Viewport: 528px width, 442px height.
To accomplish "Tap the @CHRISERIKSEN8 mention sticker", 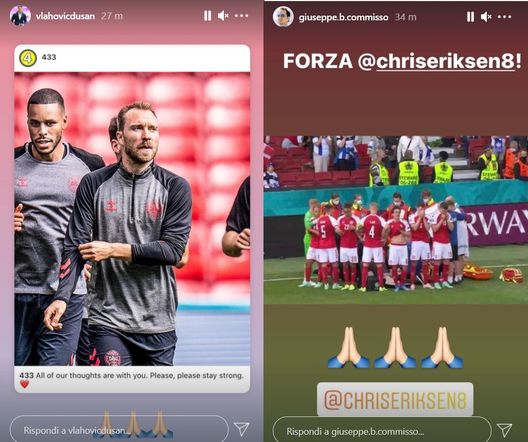I will (395, 399).
